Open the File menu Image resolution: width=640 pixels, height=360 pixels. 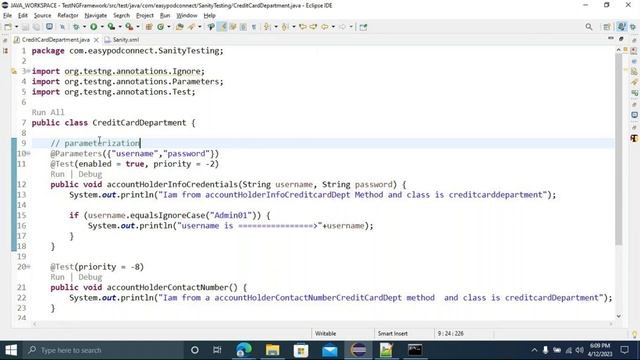coord(7,16)
